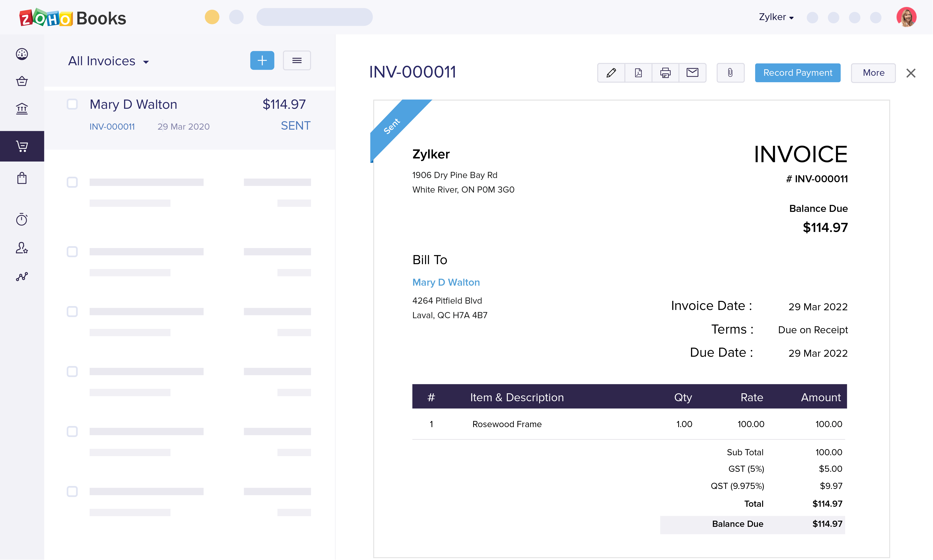933x560 pixels.
Task: Open the Banking building icon in sidebar
Action: (22, 109)
